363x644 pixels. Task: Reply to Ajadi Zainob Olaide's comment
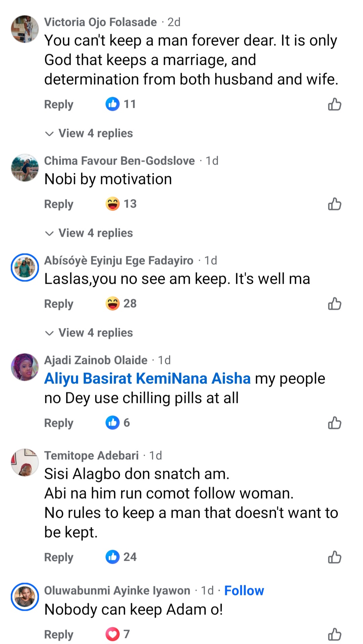click(x=59, y=423)
